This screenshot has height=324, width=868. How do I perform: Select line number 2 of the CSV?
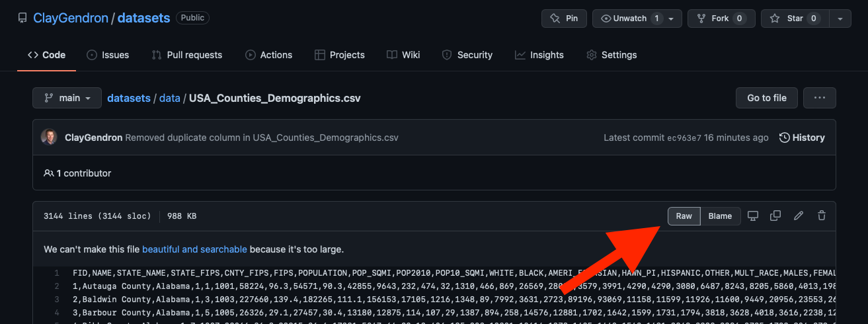[x=57, y=286]
